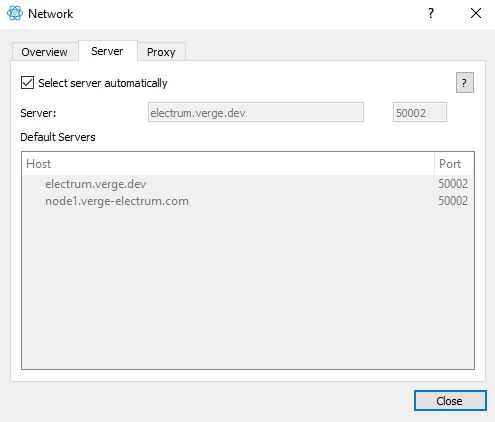Click port 50002 of node1.verge-electrum.com row
The image size is (495, 422).
[x=453, y=201]
